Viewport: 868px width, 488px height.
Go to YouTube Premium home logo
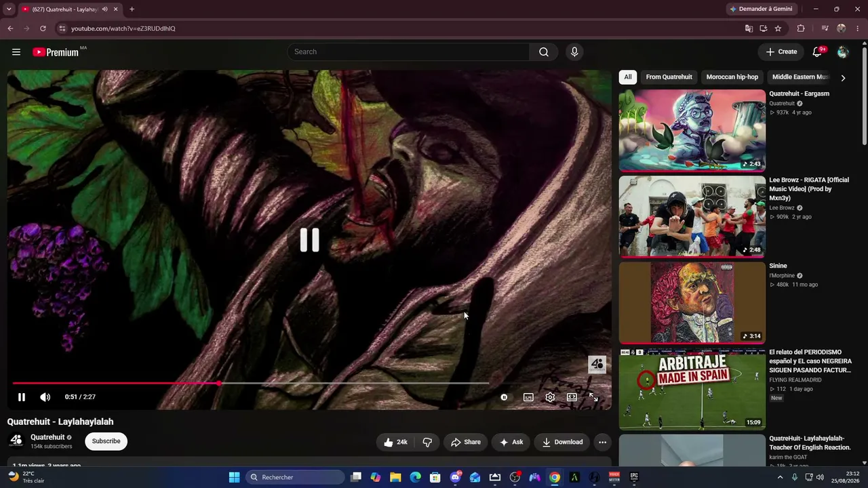pos(56,52)
